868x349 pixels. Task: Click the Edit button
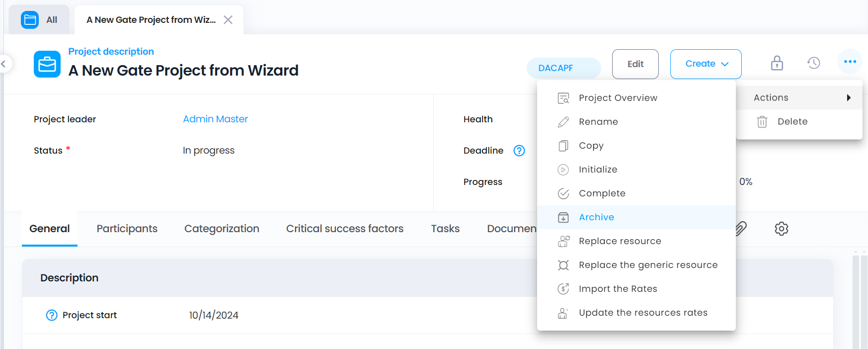[635, 64]
